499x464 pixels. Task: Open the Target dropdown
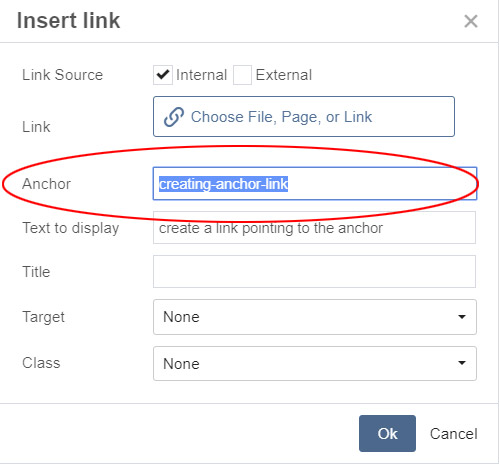(315, 317)
